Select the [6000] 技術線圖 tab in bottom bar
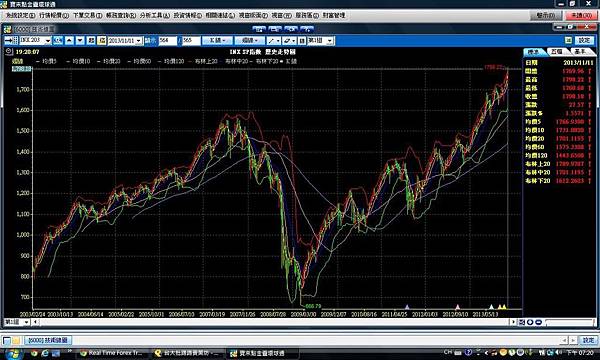Screen dimensions: 600x360 tap(48, 340)
